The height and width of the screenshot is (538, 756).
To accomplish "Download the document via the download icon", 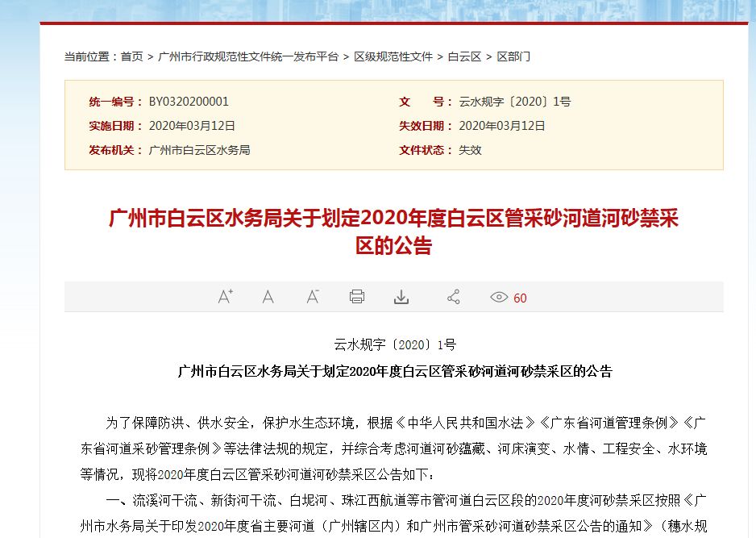I will [x=401, y=297].
